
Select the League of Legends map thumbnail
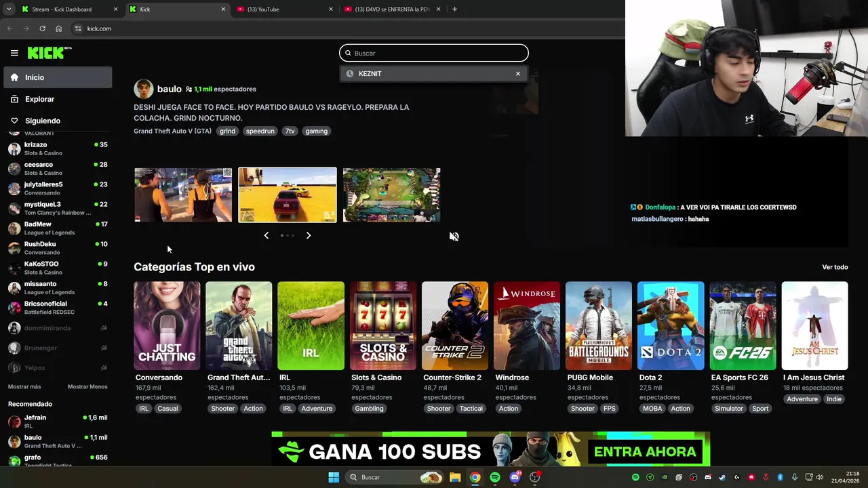point(392,195)
